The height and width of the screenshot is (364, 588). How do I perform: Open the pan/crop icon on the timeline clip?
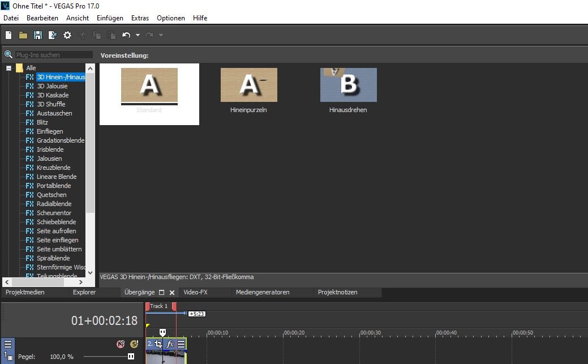pyautogui.click(x=158, y=344)
